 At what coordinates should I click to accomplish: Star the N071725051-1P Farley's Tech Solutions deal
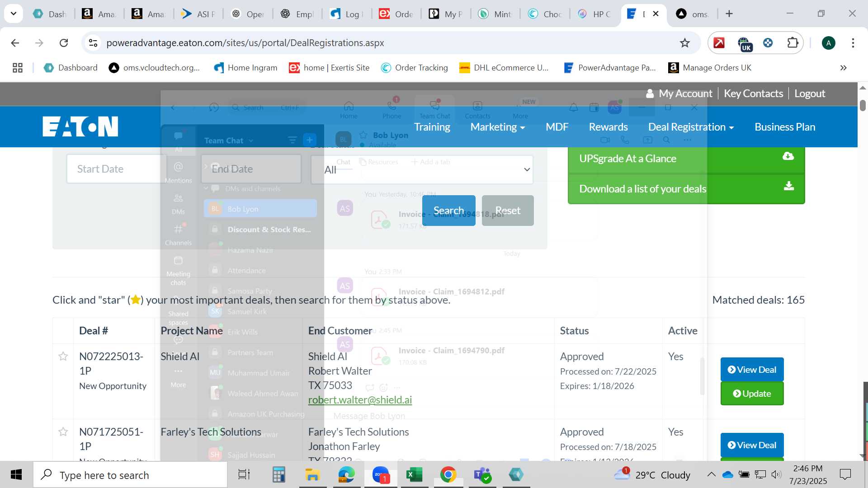click(x=63, y=432)
